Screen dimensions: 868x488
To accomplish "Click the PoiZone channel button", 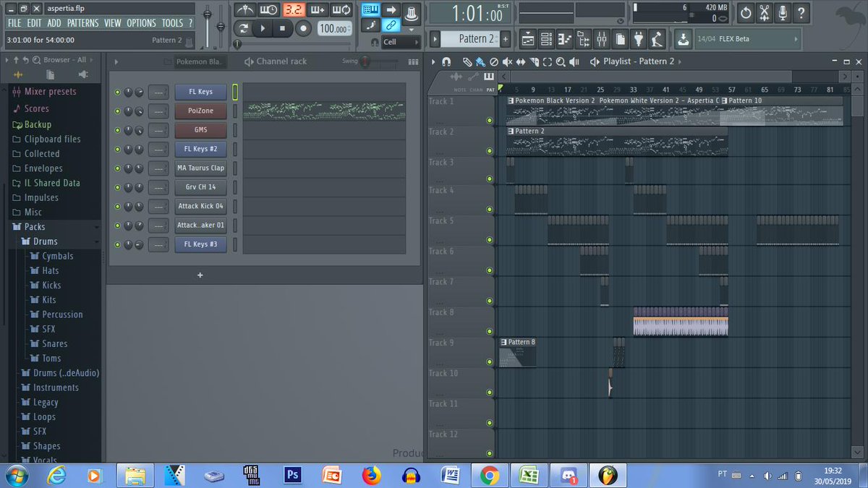I will (200, 111).
